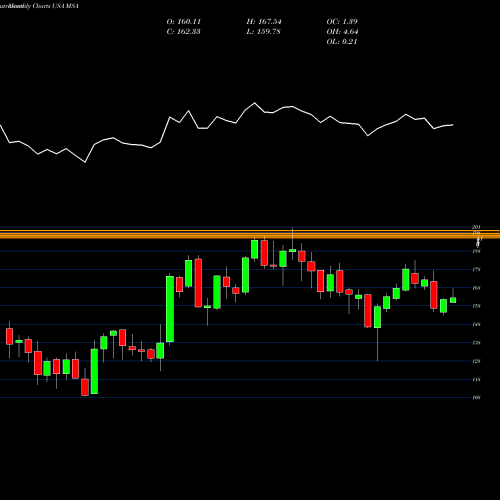
Task: Click the close price value C: 162.33
Action: 184,32
